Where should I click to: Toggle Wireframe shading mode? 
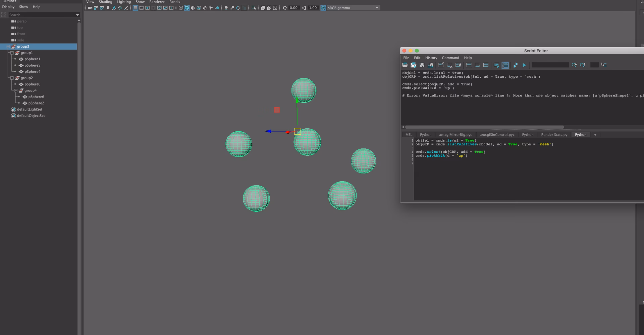click(x=181, y=8)
